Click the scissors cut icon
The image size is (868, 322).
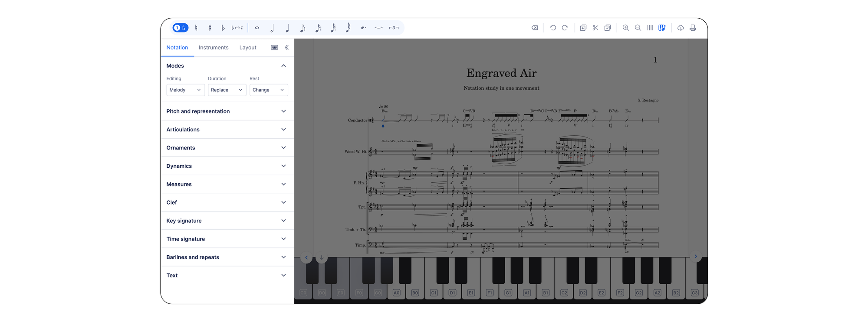tap(595, 28)
